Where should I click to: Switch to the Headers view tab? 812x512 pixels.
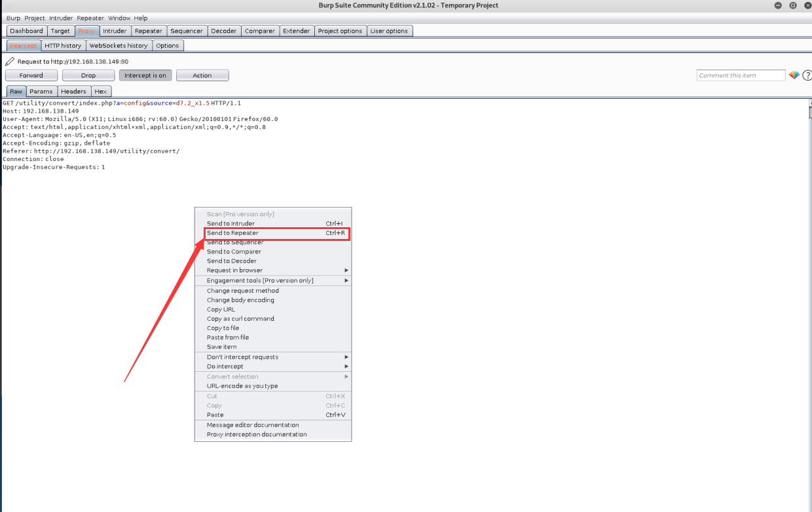coord(74,92)
